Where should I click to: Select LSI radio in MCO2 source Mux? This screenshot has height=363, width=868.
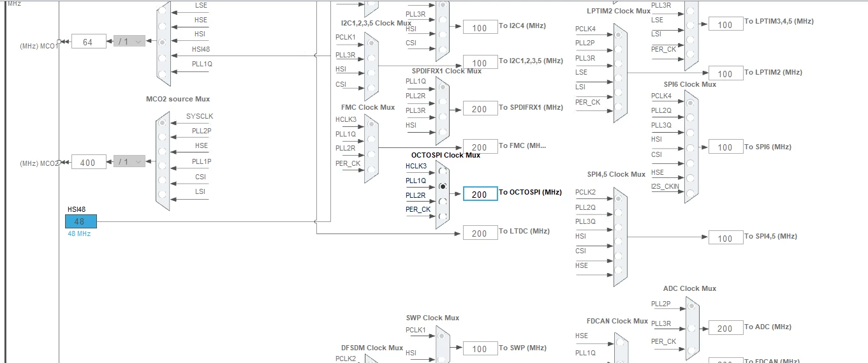click(163, 195)
